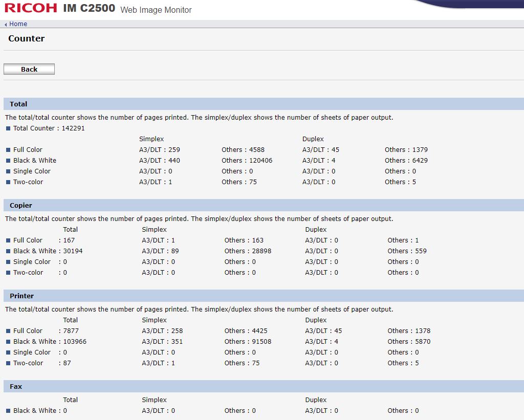Click the Fax section header
Image resolution: width=524 pixels, height=420 pixels.
(264, 386)
